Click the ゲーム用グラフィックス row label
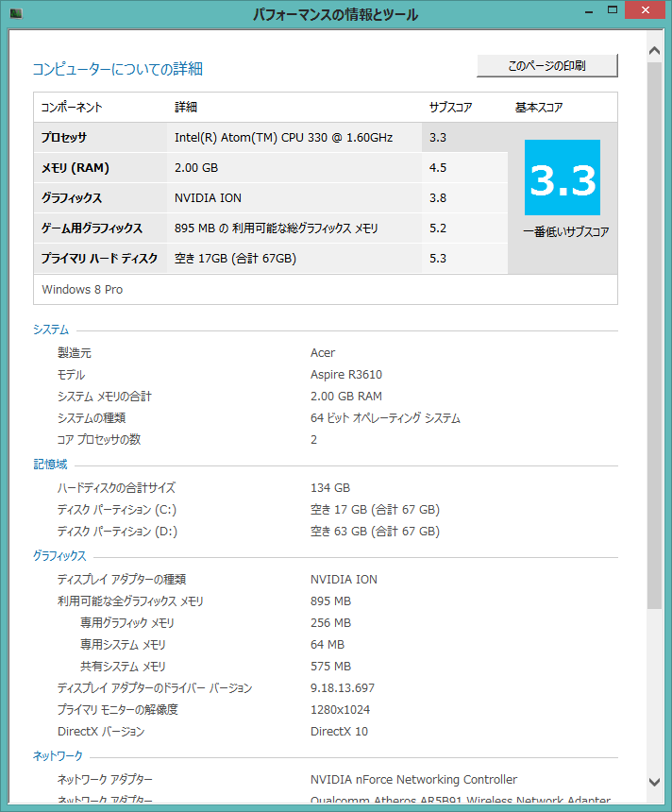The image size is (672, 812). 92,228
